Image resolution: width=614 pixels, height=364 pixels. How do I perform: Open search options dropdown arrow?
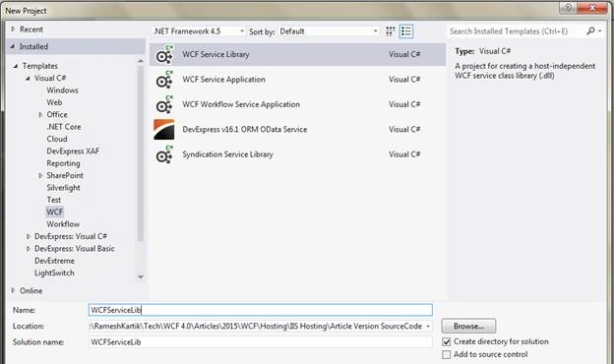point(600,30)
